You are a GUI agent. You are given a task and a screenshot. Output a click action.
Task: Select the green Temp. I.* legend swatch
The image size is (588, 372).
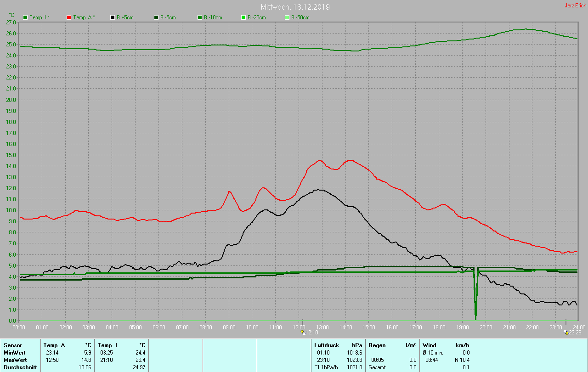click(x=25, y=17)
